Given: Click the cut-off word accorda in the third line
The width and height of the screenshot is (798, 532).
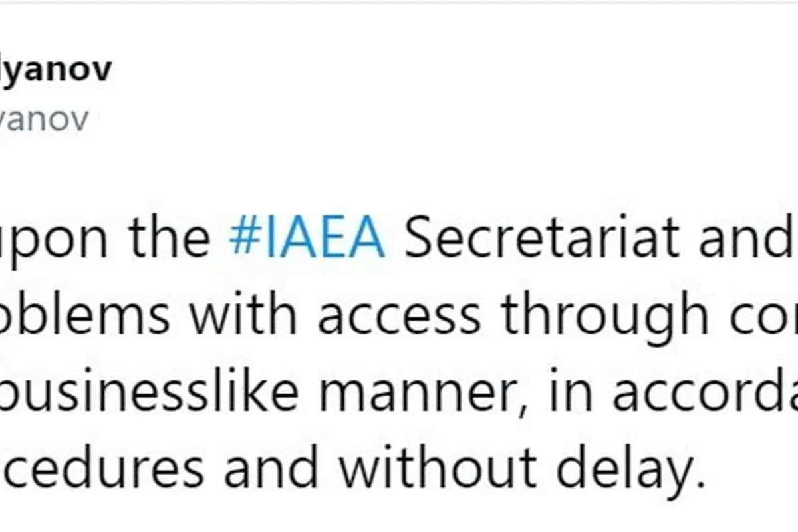Looking at the screenshot, I should (x=696, y=392).
